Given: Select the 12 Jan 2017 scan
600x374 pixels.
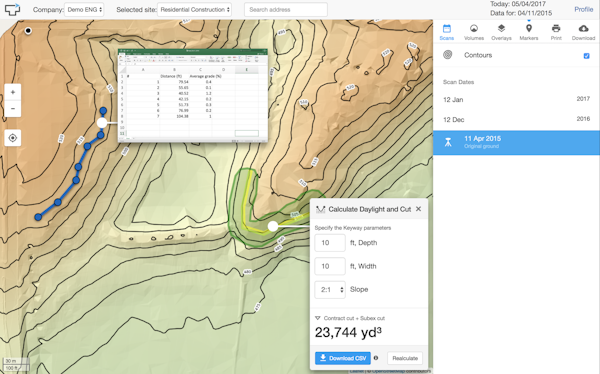Looking at the screenshot, I should coord(516,100).
